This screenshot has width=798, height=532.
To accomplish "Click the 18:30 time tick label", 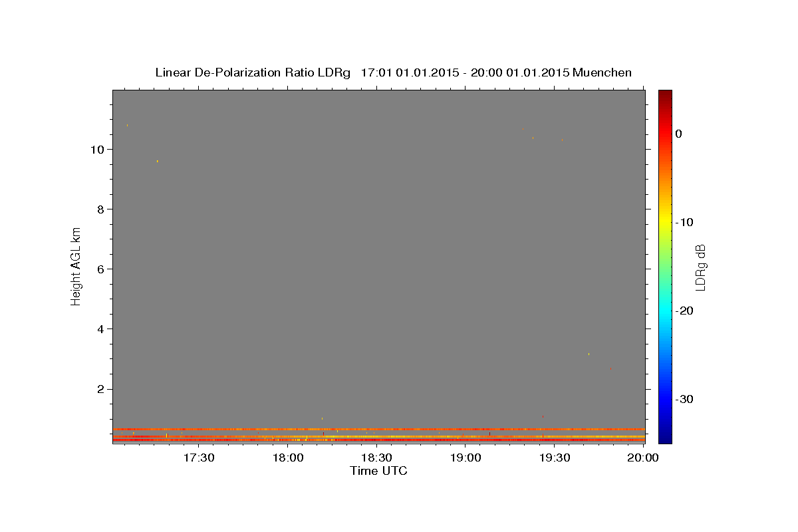I will tap(376, 458).
